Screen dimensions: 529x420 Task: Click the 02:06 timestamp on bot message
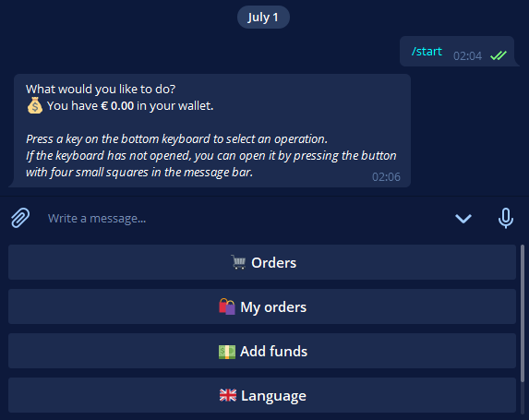386,177
